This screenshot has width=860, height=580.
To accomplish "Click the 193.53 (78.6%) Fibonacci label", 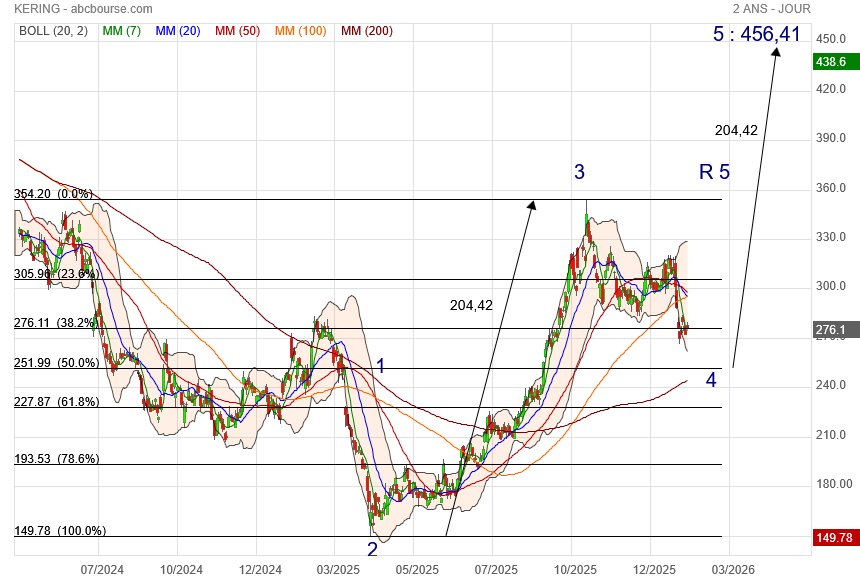I will click(x=56, y=459).
